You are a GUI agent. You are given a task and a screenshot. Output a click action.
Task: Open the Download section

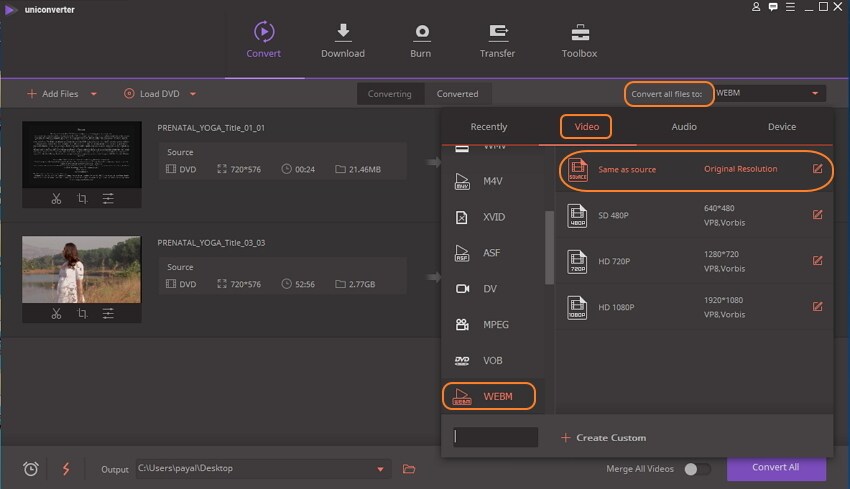tap(343, 40)
